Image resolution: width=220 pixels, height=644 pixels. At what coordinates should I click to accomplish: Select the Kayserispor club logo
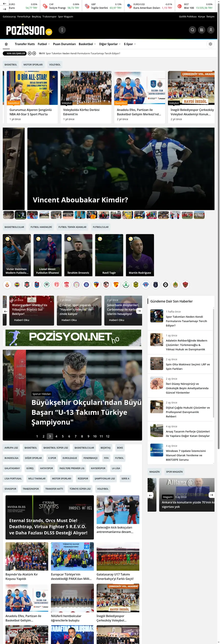tap(96, 284)
